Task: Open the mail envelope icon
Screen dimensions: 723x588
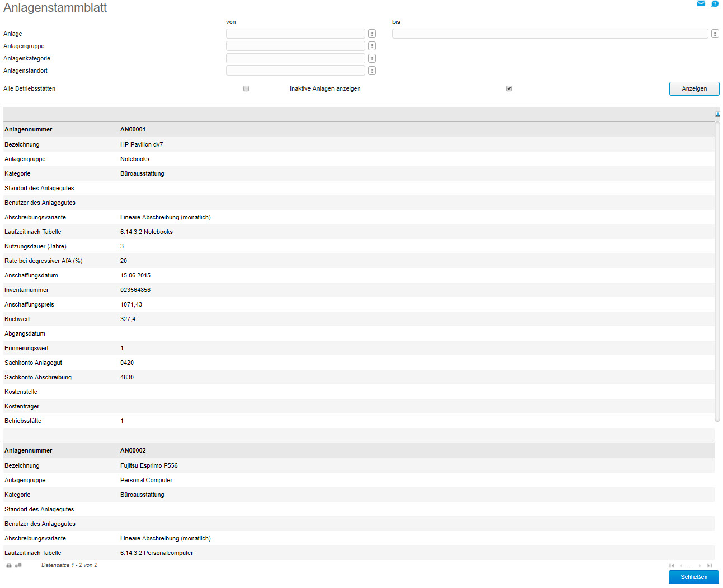Action: [x=701, y=3]
